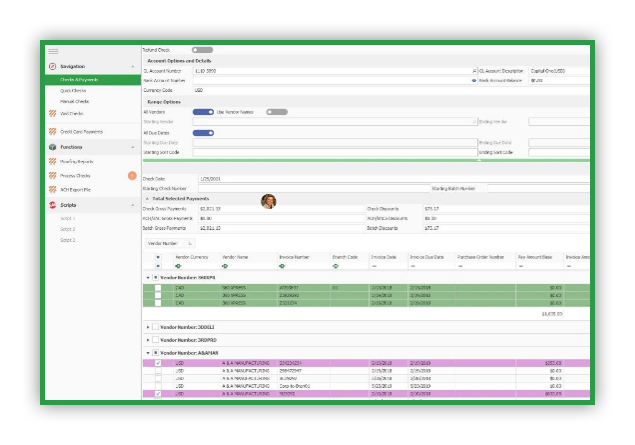Click the orange Process Checks badge

click(132, 176)
